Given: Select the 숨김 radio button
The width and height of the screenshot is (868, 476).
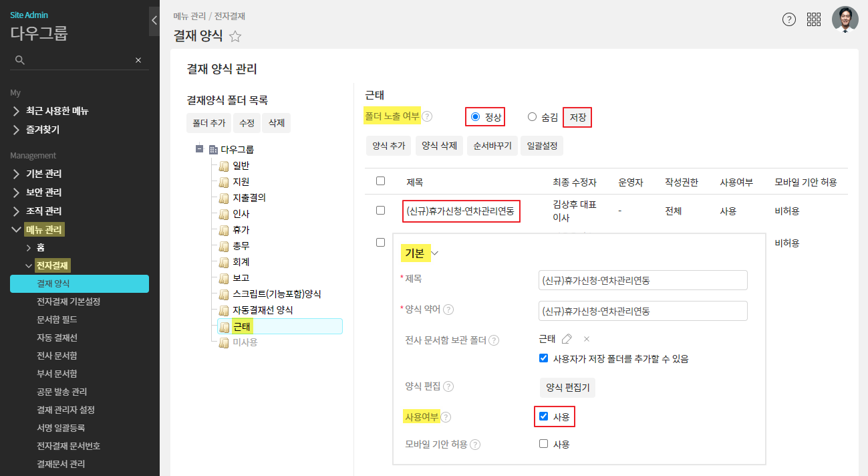Looking at the screenshot, I should coord(533,117).
